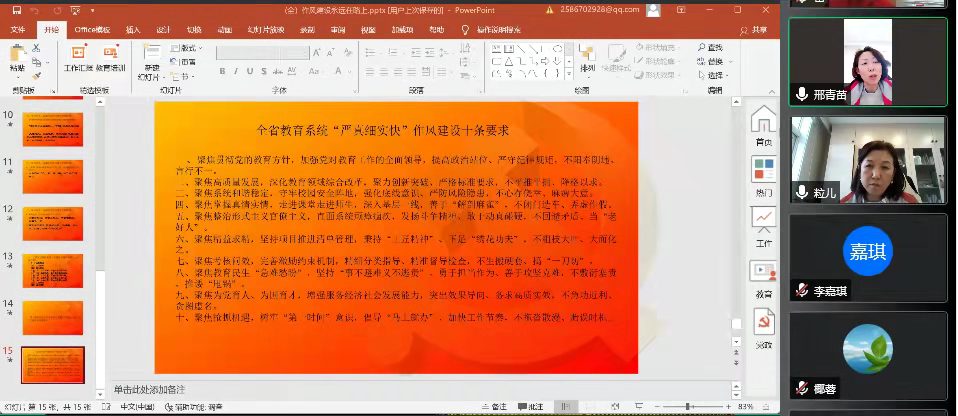Select the oval shape in shapes gallery

tap(557, 48)
